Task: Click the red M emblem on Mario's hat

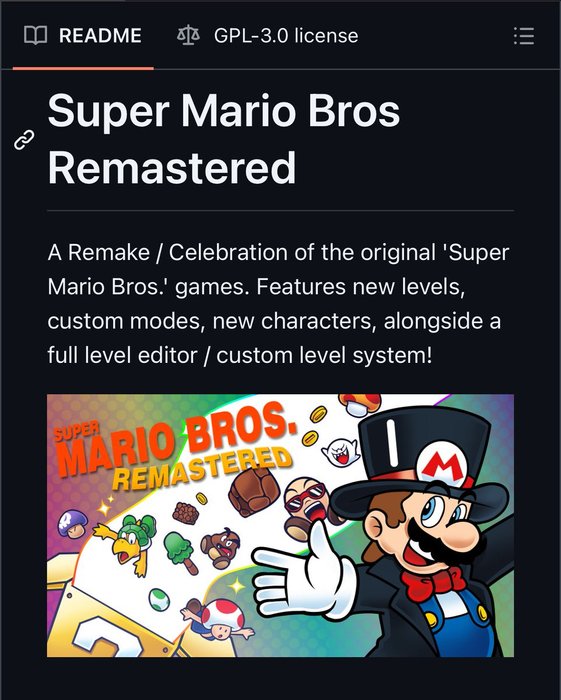Action: click(x=442, y=466)
